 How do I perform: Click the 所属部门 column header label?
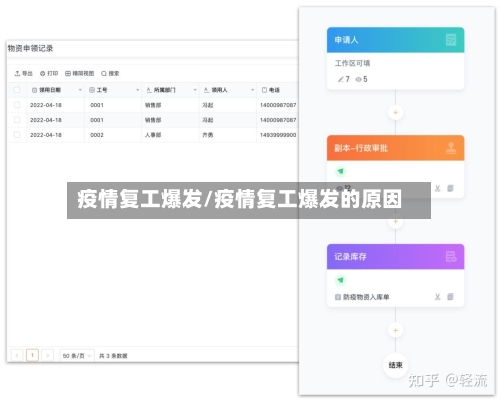pyautogui.click(x=165, y=90)
